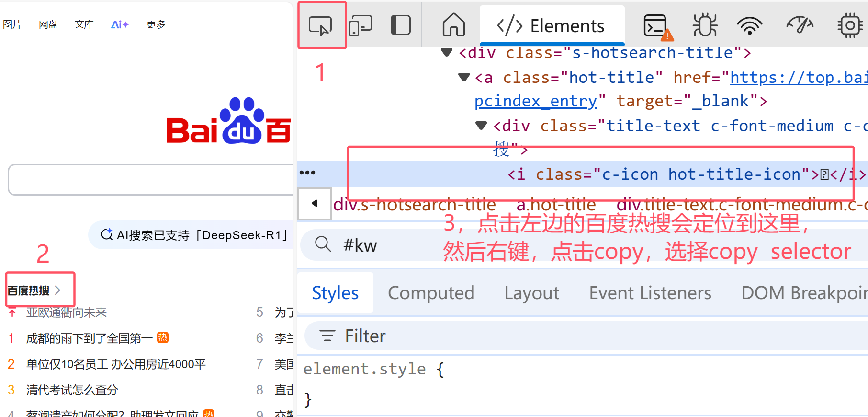
Task: Open the Performance gauge icon panel
Action: (x=800, y=25)
